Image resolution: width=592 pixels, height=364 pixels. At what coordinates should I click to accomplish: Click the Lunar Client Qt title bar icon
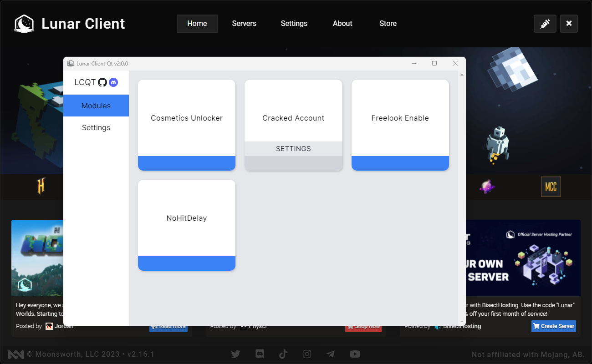(71, 63)
